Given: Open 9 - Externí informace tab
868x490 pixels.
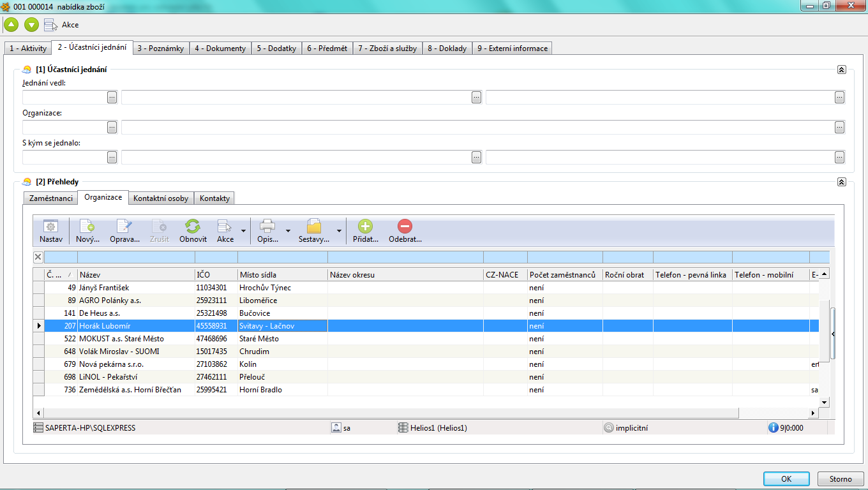Looking at the screenshot, I should coord(512,48).
